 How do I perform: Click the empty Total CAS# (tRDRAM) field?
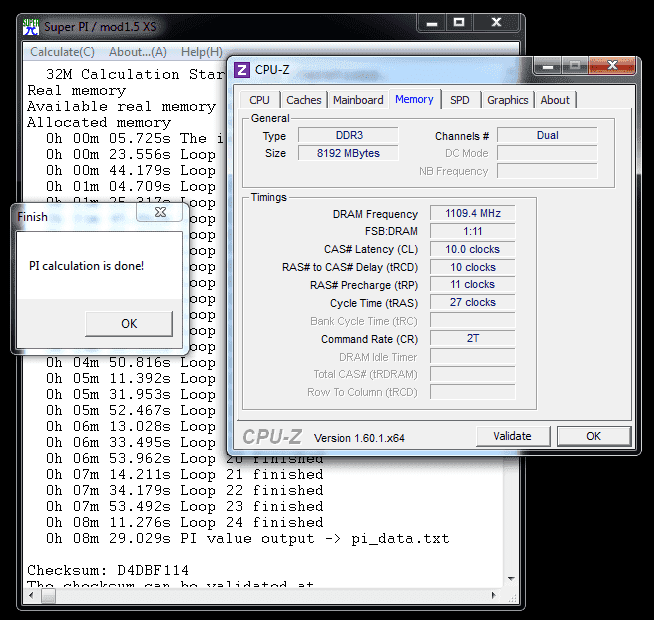pyautogui.click(x=473, y=374)
